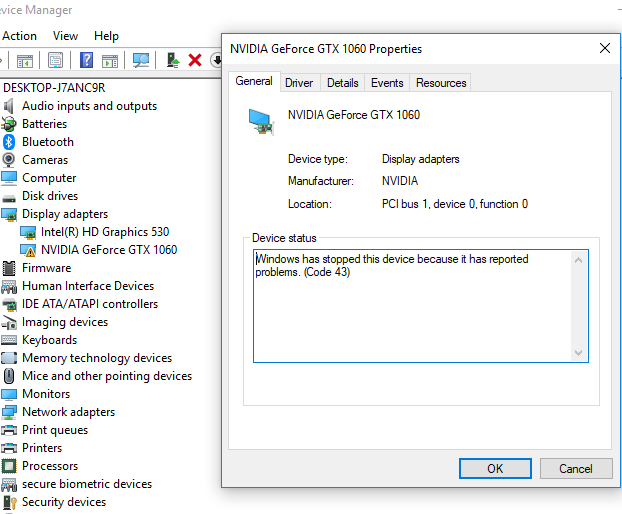622x514 pixels.
Task: Click the 'Display adapters' Device type value
Action: (x=420, y=159)
